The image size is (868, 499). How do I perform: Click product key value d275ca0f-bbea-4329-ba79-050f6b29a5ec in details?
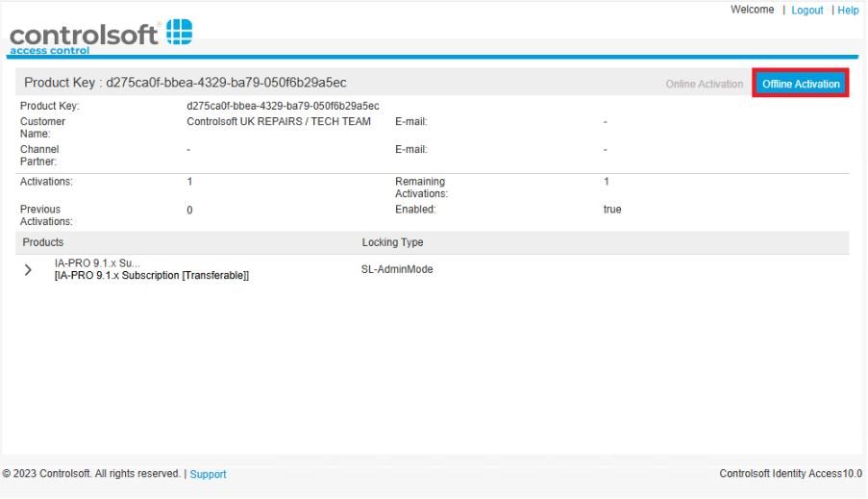coord(283,106)
